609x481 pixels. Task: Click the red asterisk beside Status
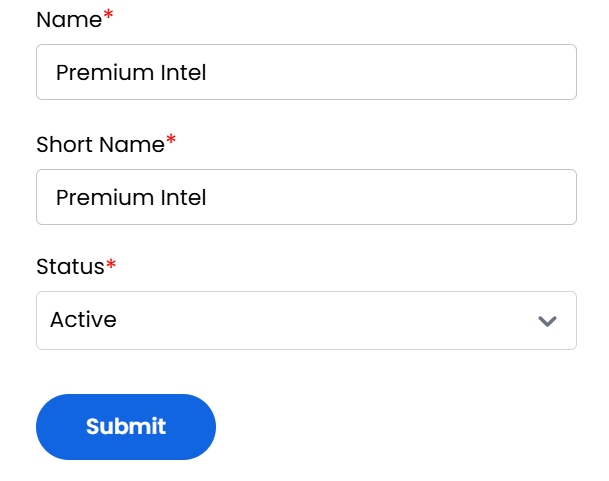(111, 265)
